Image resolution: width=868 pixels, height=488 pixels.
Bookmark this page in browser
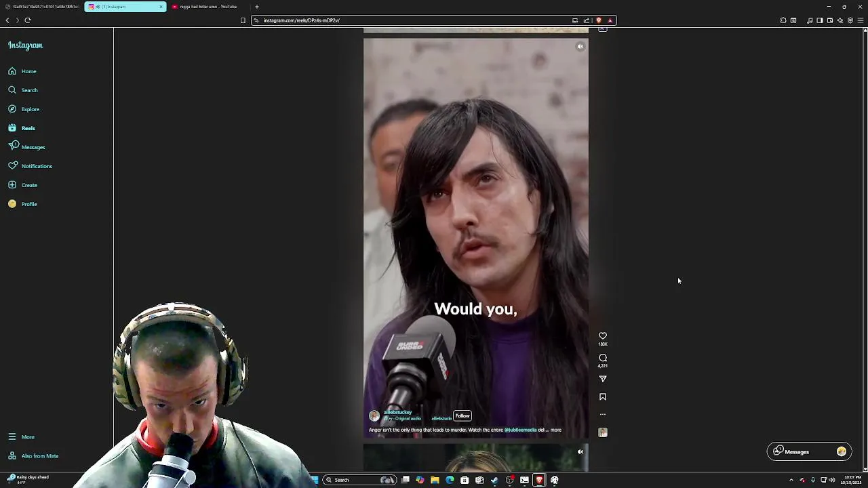coord(243,20)
